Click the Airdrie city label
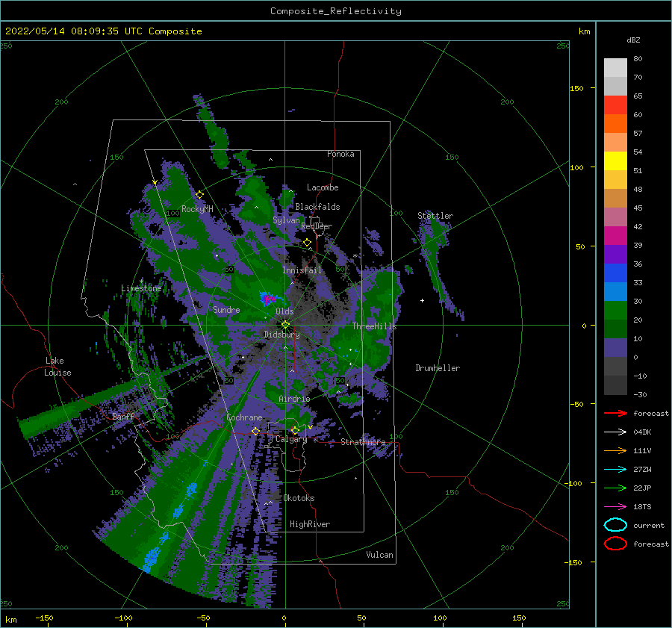Viewport: 672px width, 628px height. [x=294, y=399]
